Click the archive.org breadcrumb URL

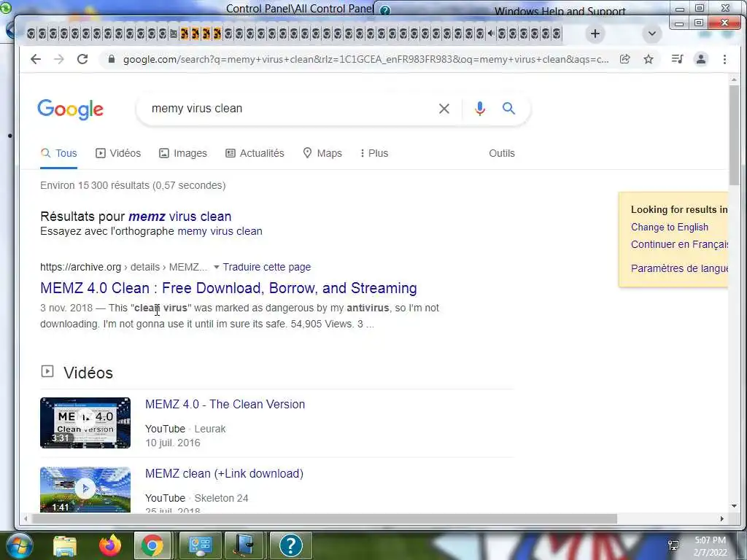pyautogui.click(x=123, y=267)
